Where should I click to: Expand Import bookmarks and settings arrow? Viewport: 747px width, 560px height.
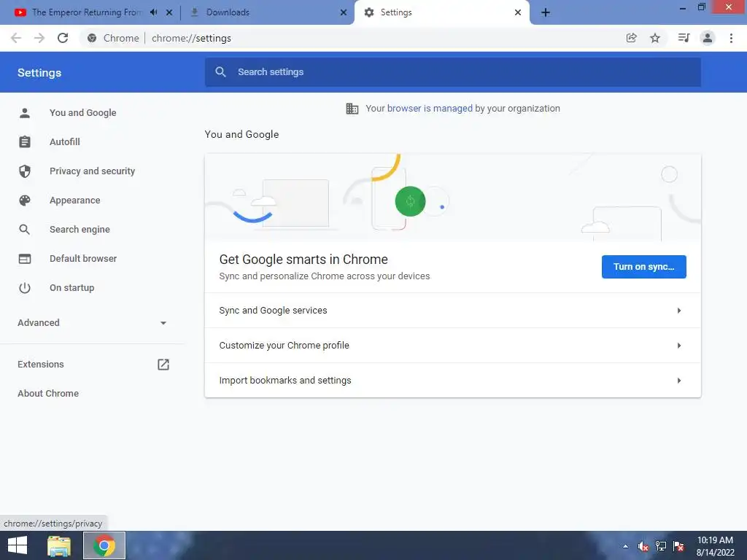[679, 381]
